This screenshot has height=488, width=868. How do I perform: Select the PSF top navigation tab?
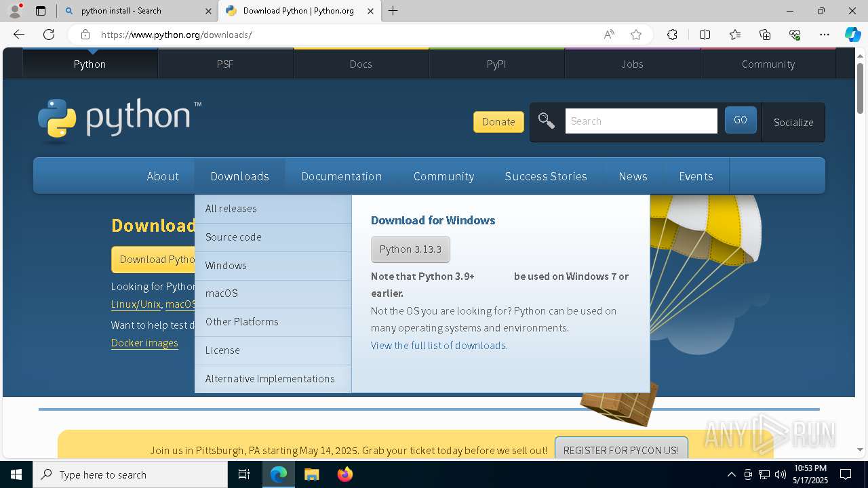pyautogui.click(x=225, y=64)
